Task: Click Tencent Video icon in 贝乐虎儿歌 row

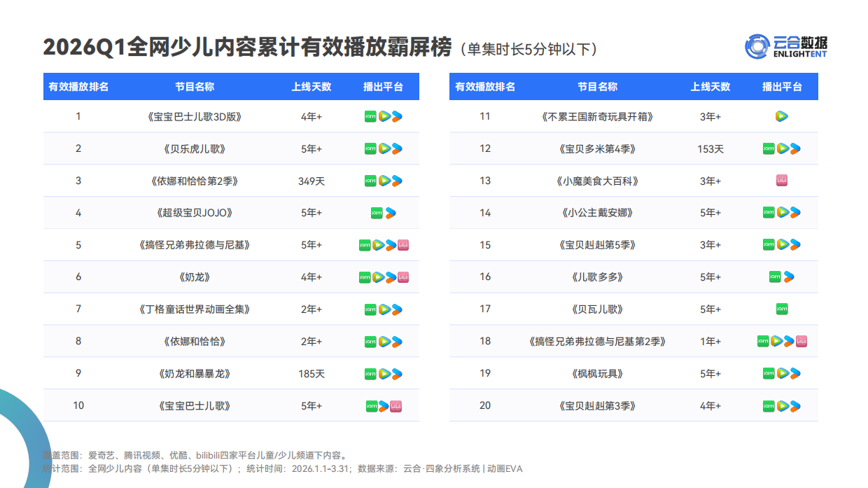Action: coord(384,148)
